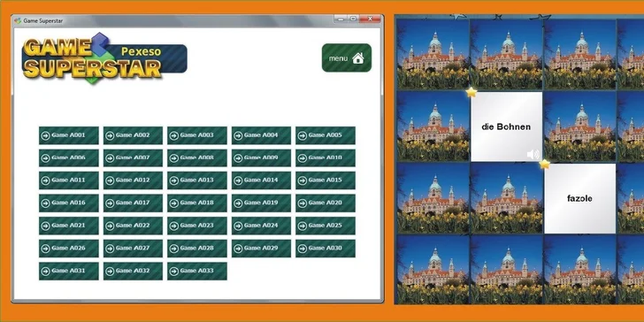
Task: Select Game A009
Action: pyautogui.click(x=261, y=158)
